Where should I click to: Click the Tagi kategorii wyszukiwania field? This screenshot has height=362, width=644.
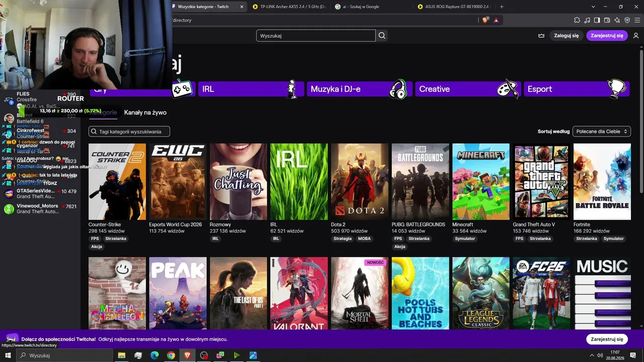click(129, 131)
